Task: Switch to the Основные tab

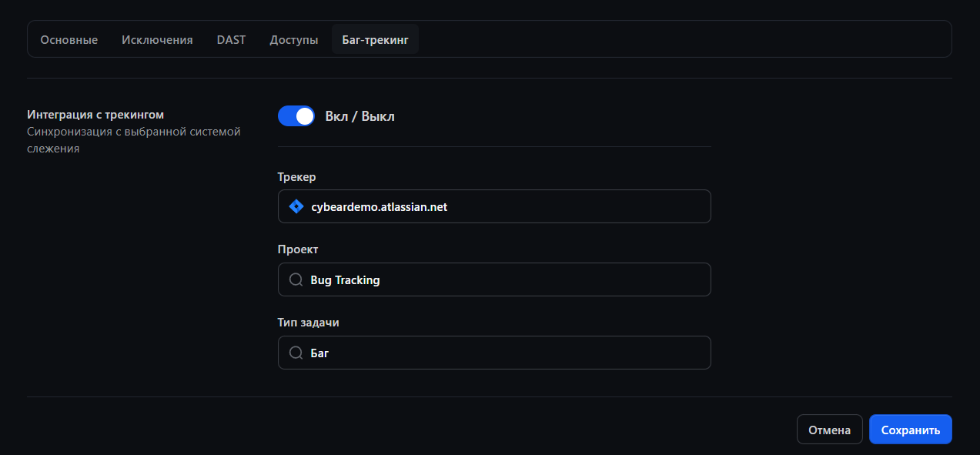Action: pos(69,39)
